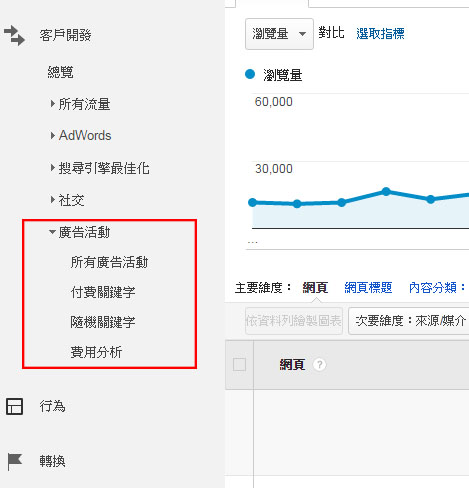Select 費用分析 in the sidebar
469x488 pixels.
(x=96, y=352)
